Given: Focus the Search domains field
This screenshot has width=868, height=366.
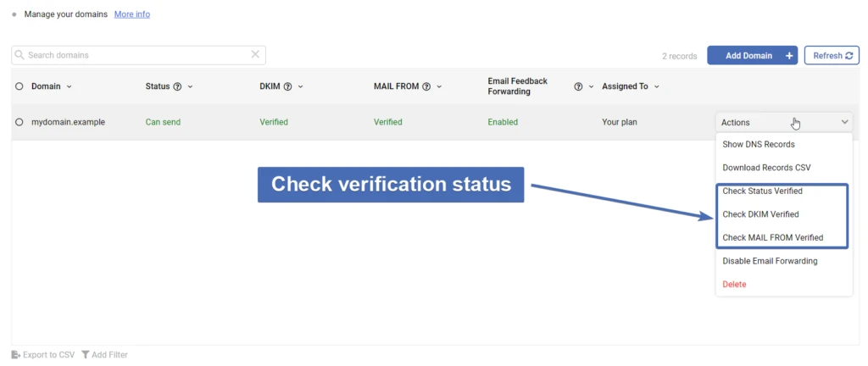Looking at the screenshot, I should (x=138, y=55).
